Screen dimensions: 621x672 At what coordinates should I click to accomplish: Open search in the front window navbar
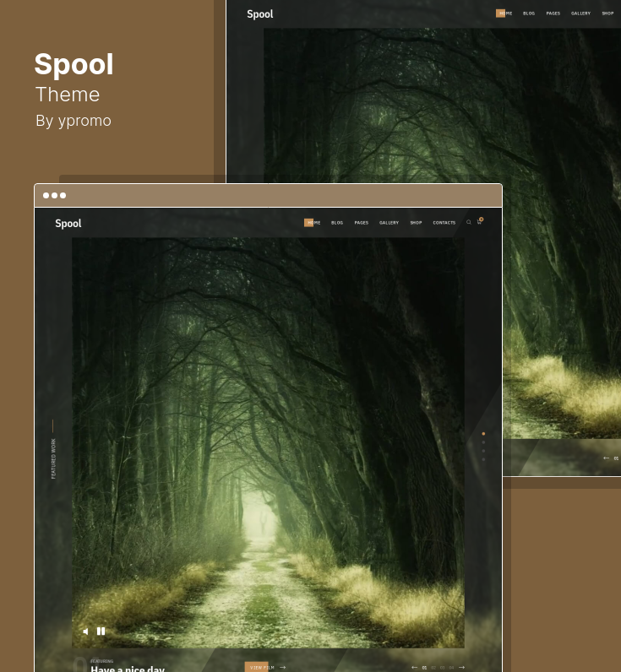(x=469, y=222)
